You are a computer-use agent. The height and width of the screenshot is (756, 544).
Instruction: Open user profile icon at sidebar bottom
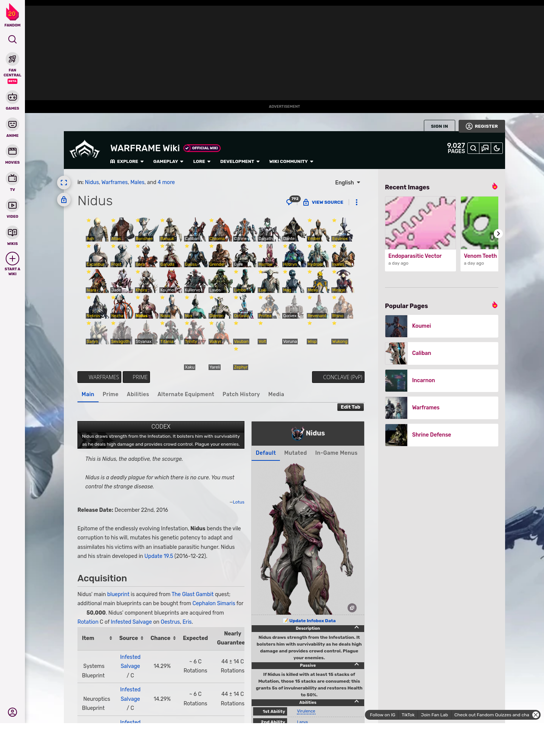click(x=12, y=712)
